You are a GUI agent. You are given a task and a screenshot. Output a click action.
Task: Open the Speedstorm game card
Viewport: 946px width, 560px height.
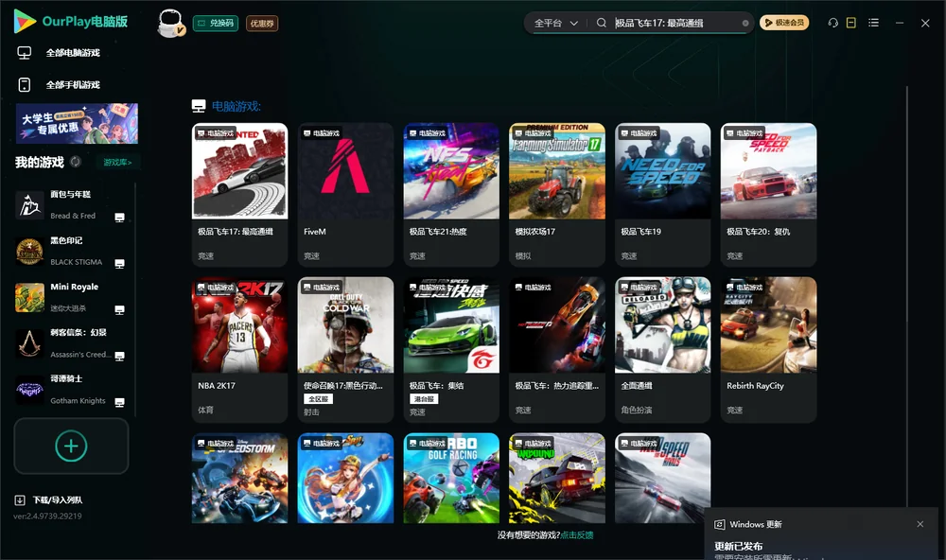239,478
